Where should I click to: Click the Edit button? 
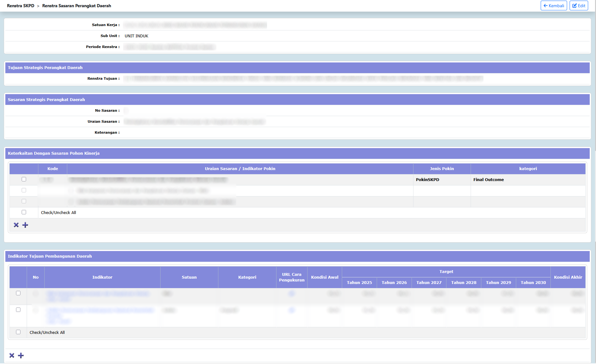579,6
